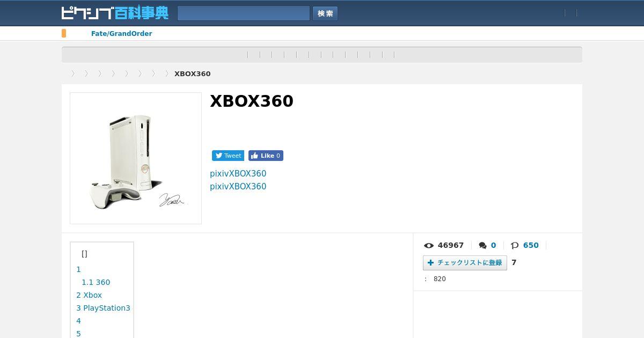Click the eye view count icon
The width and height of the screenshot is (644, 338).
tap(428, 245)
